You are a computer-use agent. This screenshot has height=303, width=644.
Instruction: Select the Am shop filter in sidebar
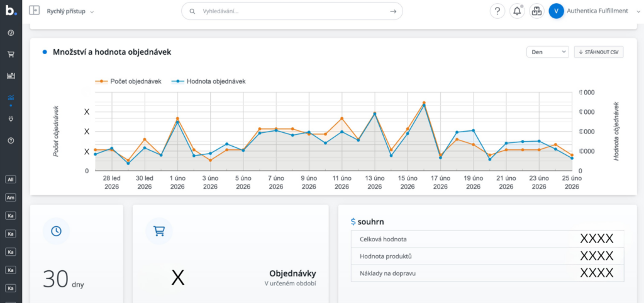point(11,198)
